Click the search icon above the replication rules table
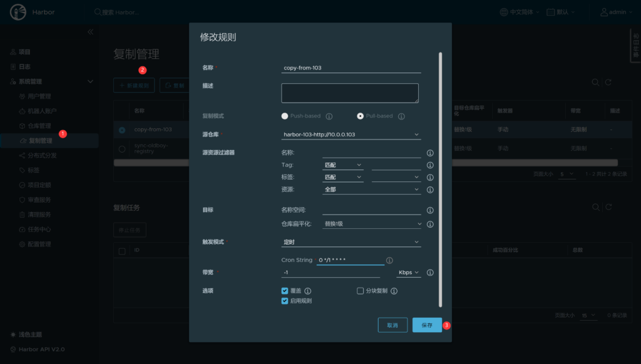Image resolution: width=641 pixels, height=364 pixels. click(x=596, y=83)
